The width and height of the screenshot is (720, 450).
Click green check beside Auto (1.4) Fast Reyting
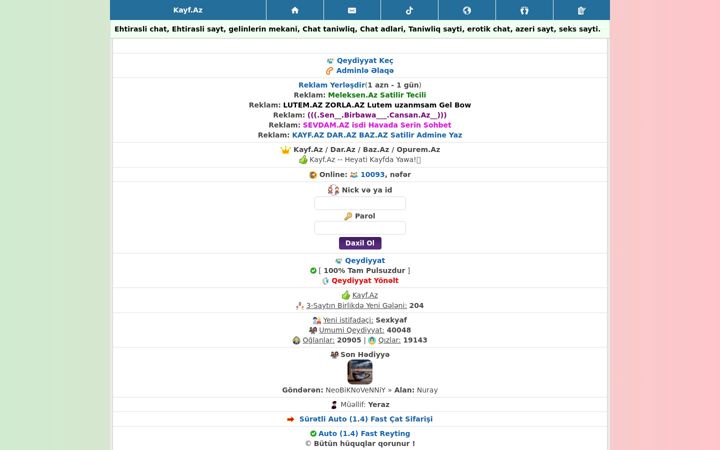(x=313, y=433)
